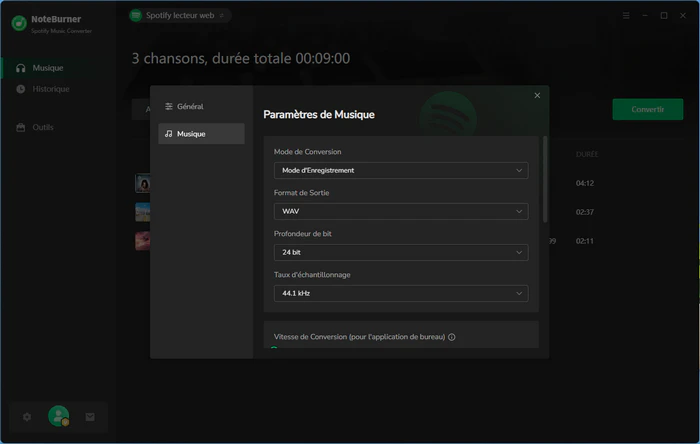Click the toolbox icon beside Outils
The image size is (700, 444).
21,127
